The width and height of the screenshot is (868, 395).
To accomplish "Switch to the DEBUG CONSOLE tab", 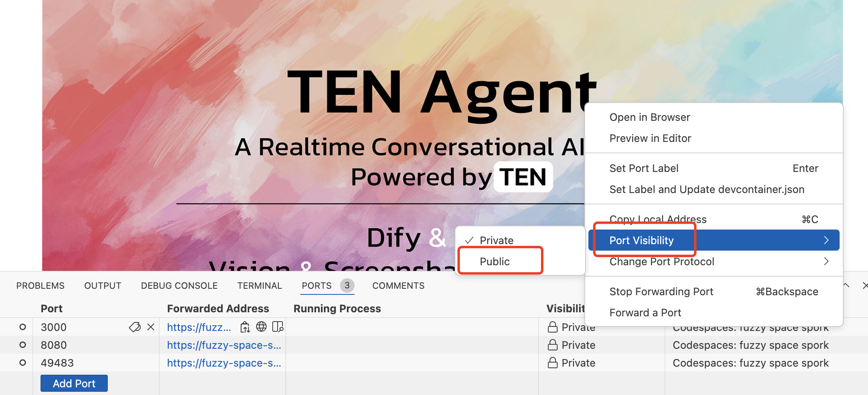I will pyautogui.click(x=179, y=286).
